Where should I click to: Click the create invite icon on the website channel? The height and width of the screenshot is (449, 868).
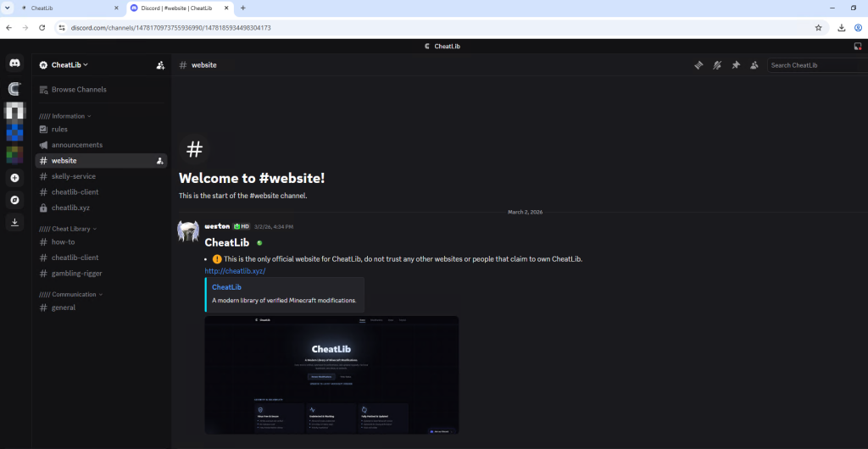tap(160, 161)
